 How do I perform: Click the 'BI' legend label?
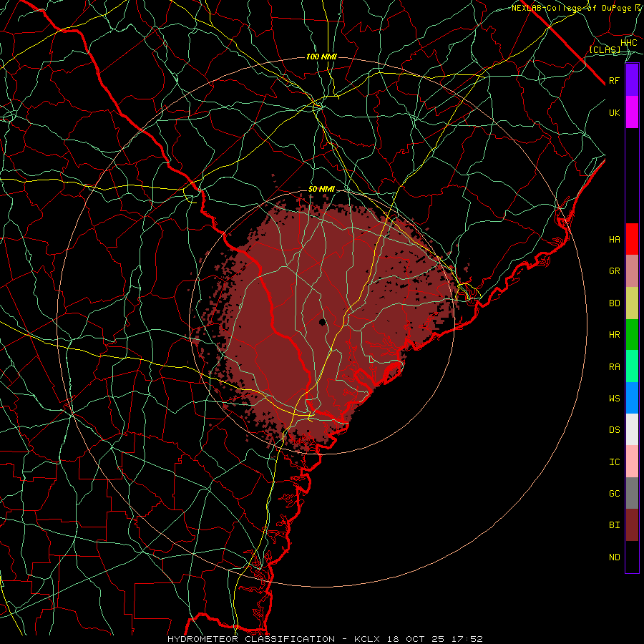coord(615,525)
